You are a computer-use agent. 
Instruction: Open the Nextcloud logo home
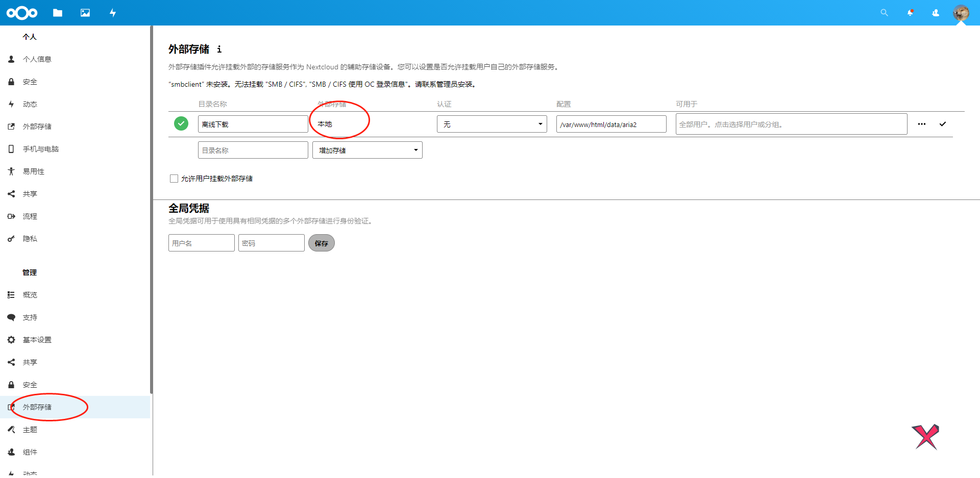pos(22,13)
